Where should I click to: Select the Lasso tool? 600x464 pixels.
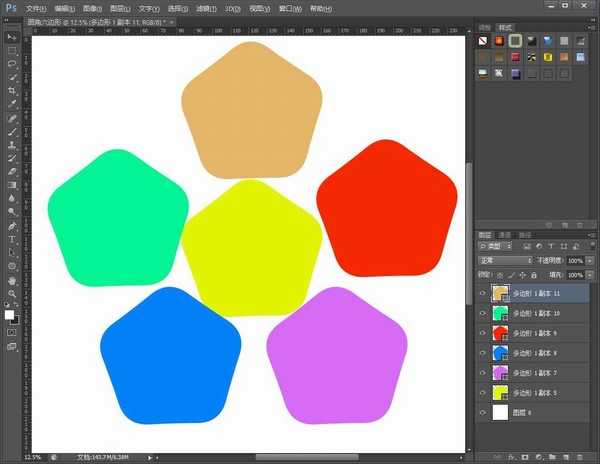coord(12,62)
